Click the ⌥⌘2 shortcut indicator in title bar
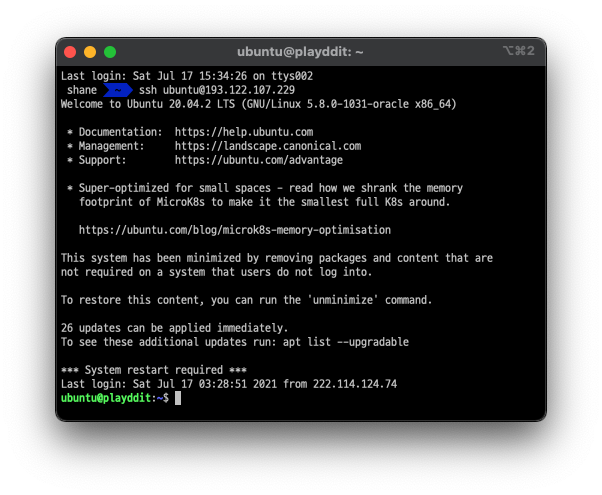Image resolution: width=602 pixels, height=495 pixels. click(519, 51)
